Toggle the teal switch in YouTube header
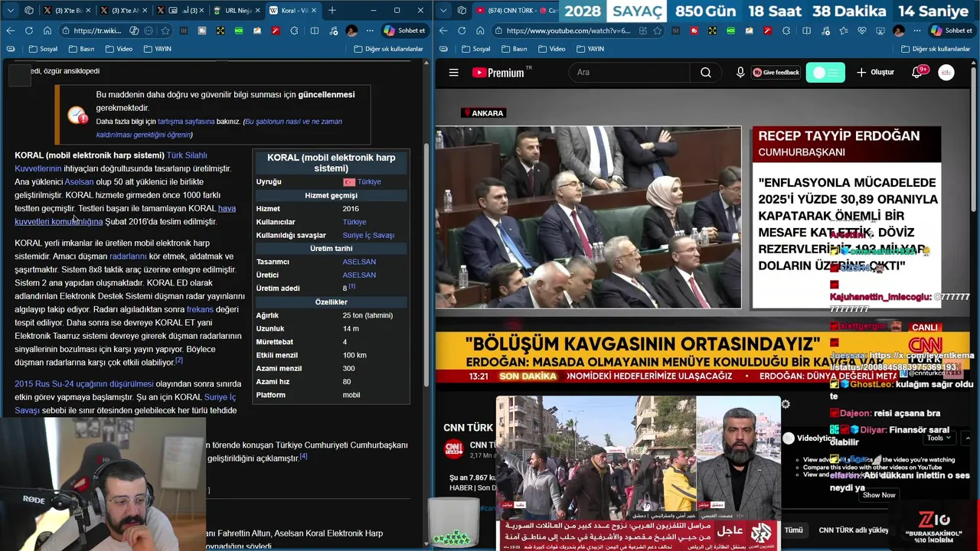980x551 pixels. 825,73
